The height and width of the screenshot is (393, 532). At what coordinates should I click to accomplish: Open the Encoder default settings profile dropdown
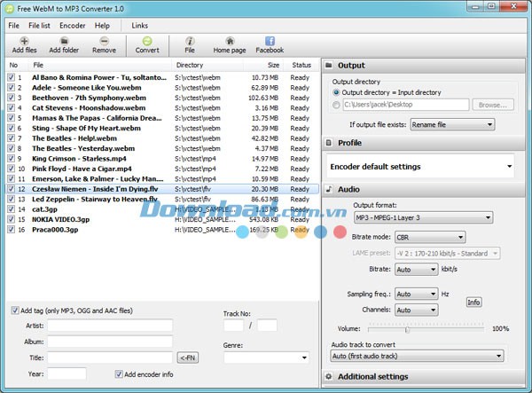click(420, 166)
